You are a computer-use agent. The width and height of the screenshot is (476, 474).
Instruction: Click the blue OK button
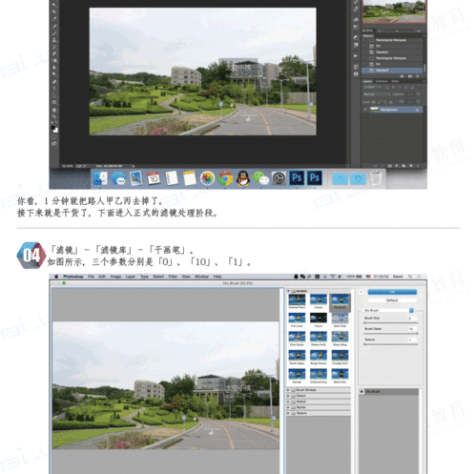point(392,292)
